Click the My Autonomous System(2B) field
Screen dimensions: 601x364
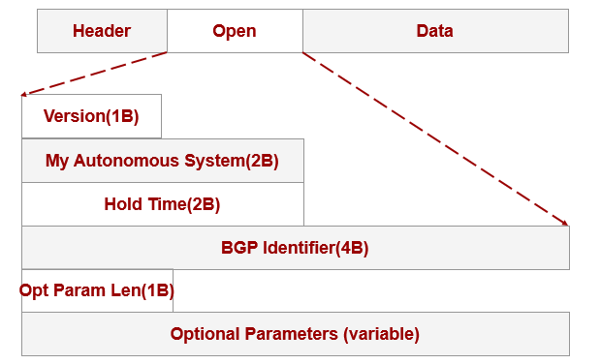click(163, 161)
